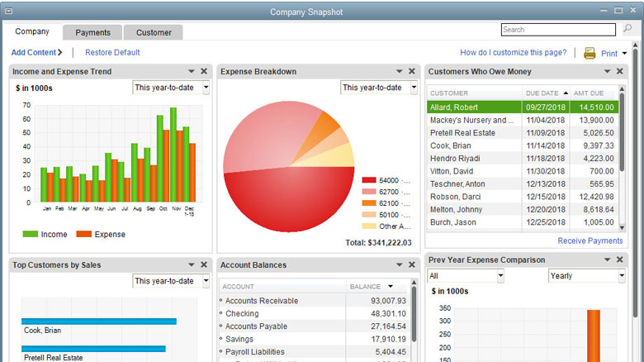
Task: Close Income and Expense Trend panel
Action: coord(204,71)
